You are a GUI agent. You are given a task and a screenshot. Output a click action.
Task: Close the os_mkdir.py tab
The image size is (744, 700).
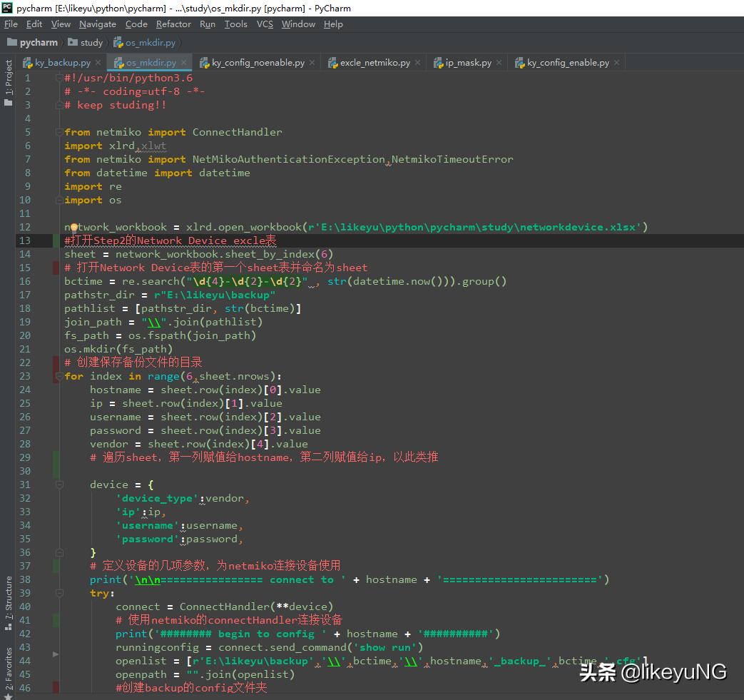[x=183, y=63]
